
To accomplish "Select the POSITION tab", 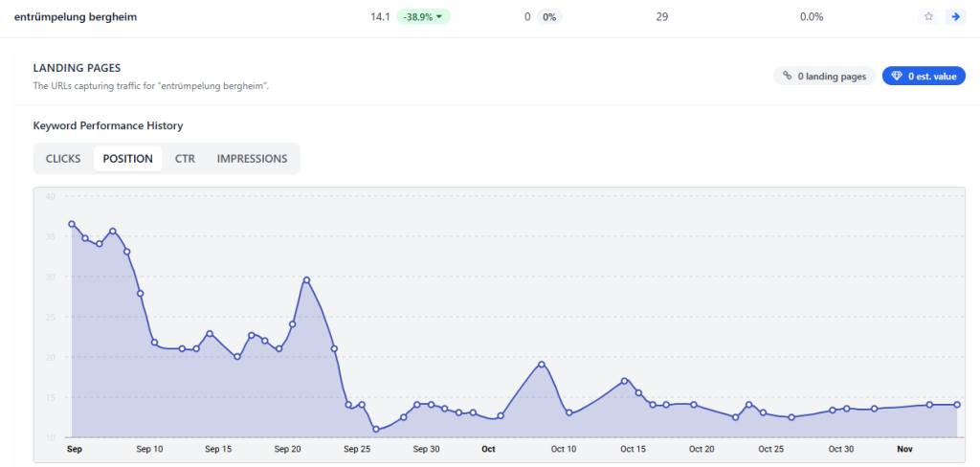I will 127,159.
